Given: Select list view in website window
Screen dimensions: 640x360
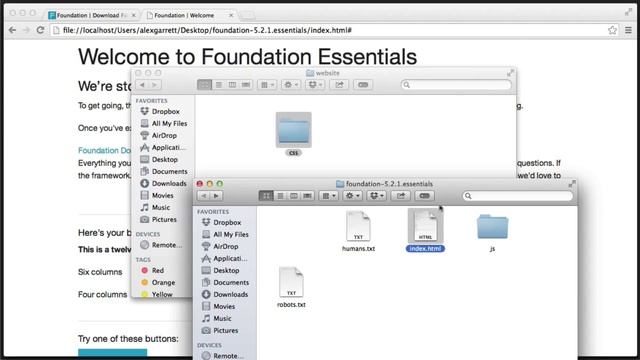Looking at the screenshot, I should (218, 84).
